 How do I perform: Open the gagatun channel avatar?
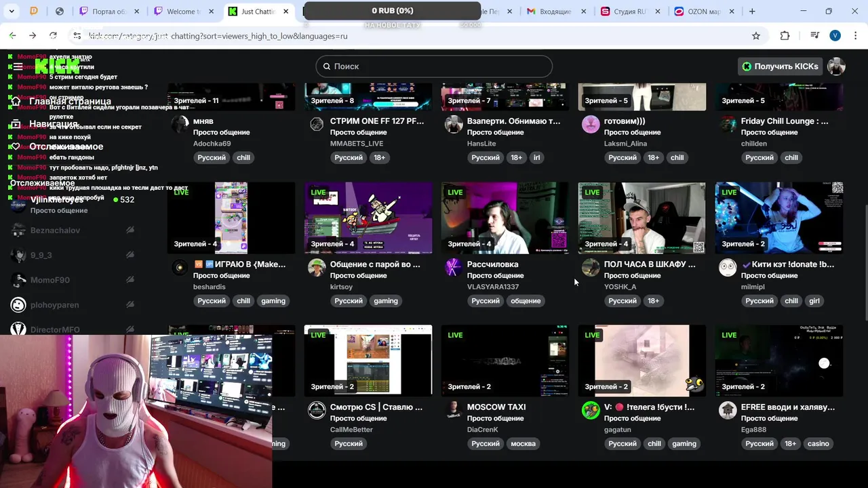pos(591,410)
